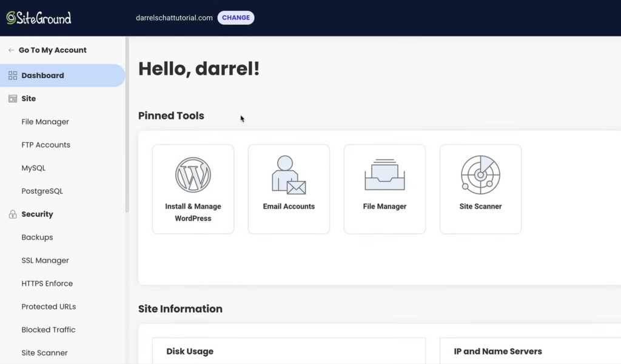
Task: Collapse the Security section header
Action: coord(37,214)
